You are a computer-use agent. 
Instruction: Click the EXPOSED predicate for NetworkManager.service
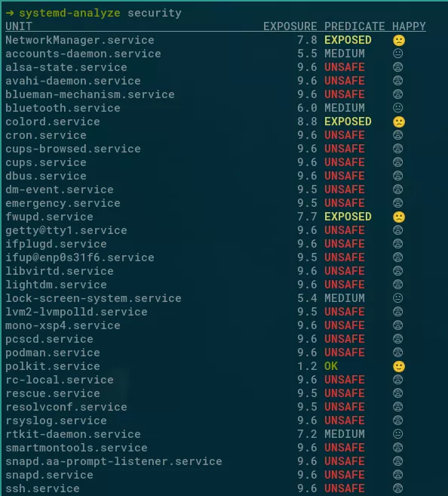[348, 40]
